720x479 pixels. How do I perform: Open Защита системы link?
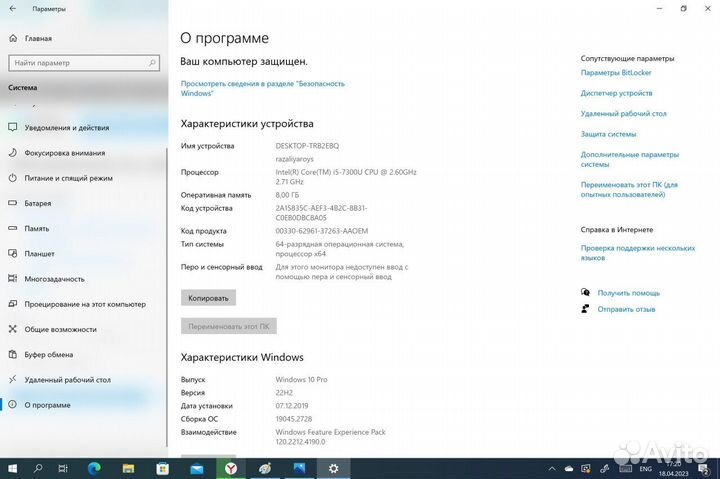coord(608,134)
